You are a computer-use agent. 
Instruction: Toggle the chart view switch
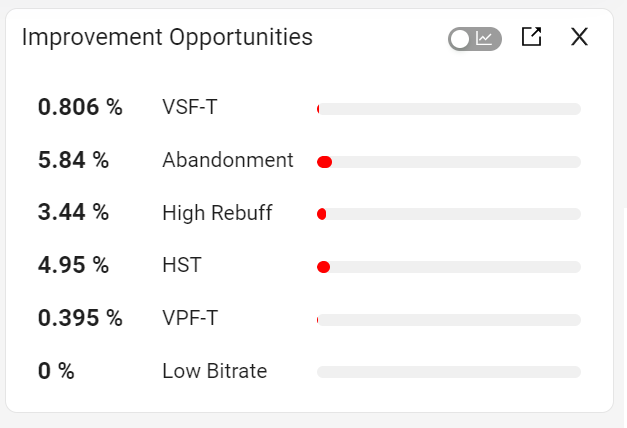click(x=474, y=38)
